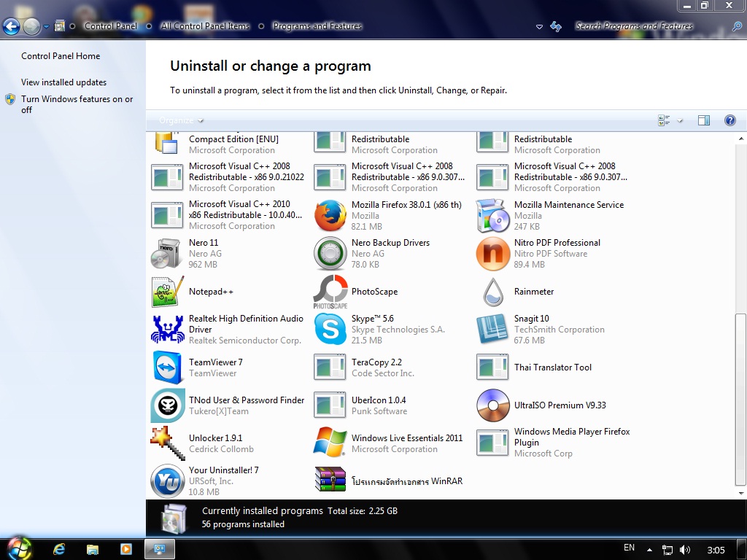Click the WinRAR books icon
Viewport: 747px width, 560px height.
(330, 480)
